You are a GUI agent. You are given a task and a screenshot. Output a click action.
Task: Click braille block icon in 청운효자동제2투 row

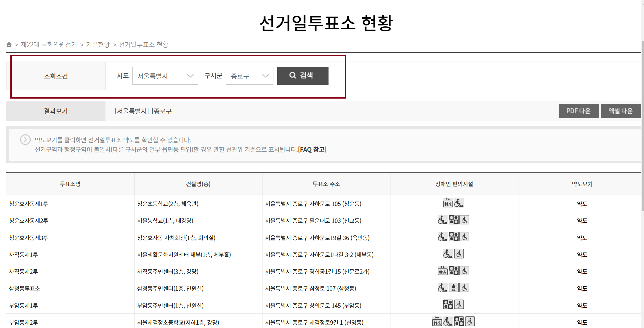454,220
